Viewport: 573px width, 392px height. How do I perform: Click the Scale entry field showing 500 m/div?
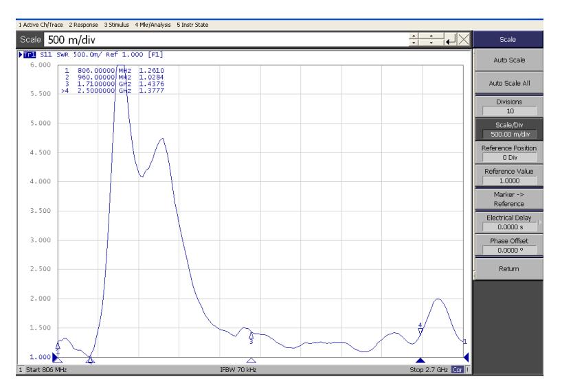click(226, 39)
